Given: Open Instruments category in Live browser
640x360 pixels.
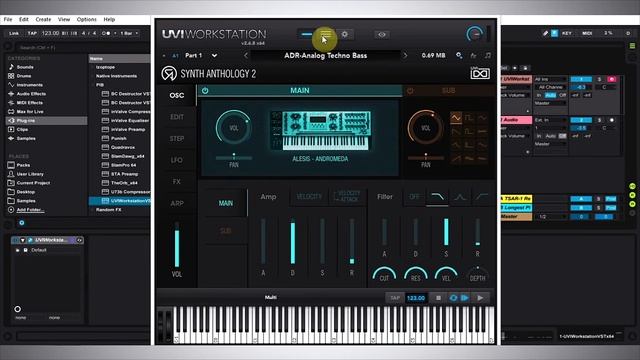Looking at the screenshot, I should 29,85.
